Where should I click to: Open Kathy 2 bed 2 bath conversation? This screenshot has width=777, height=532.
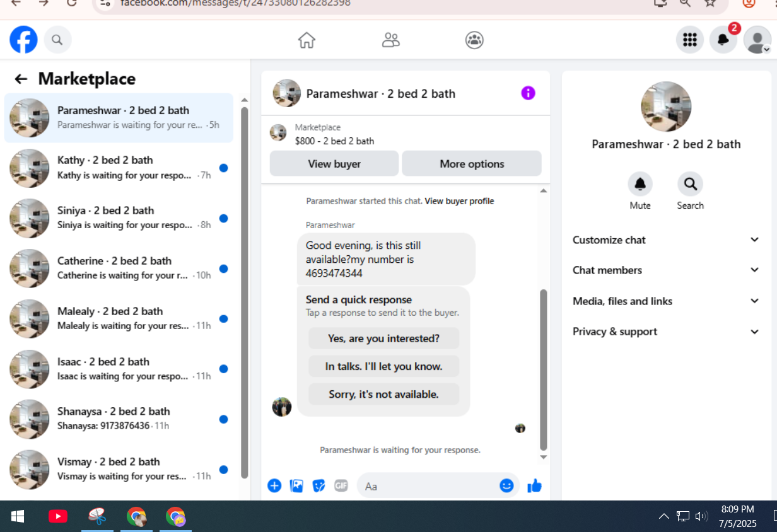click(x=119, y=168)
